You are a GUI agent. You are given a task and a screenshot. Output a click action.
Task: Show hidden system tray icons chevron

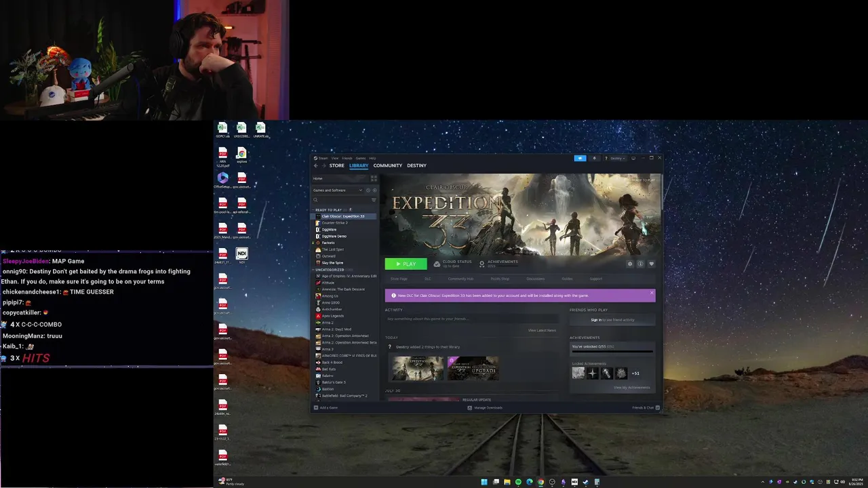[763, 482]
